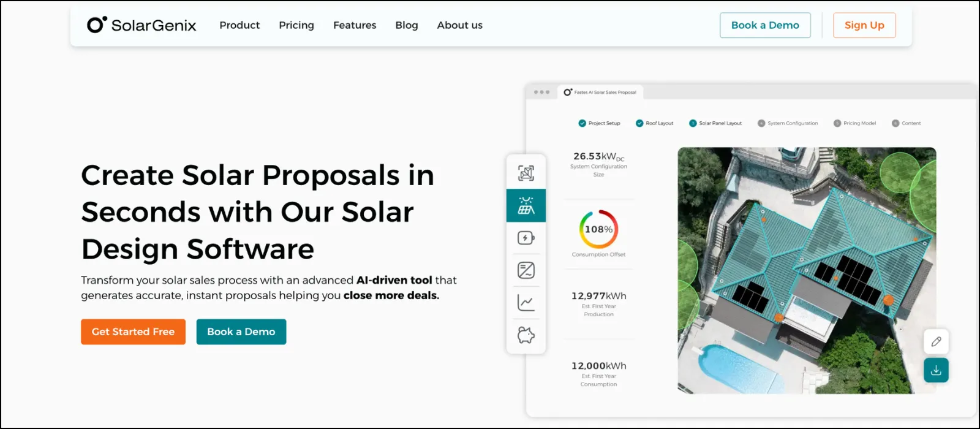The height and width of the screenshot is (429, 980).
Task: Click the 12,000kWh consumption value
Action: pos(598,366)
